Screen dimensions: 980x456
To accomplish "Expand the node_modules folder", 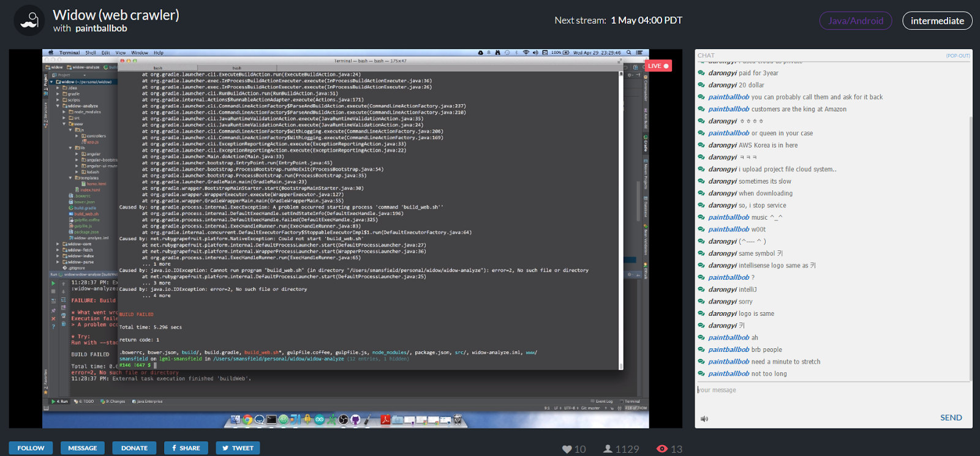I will click(64, 112).
